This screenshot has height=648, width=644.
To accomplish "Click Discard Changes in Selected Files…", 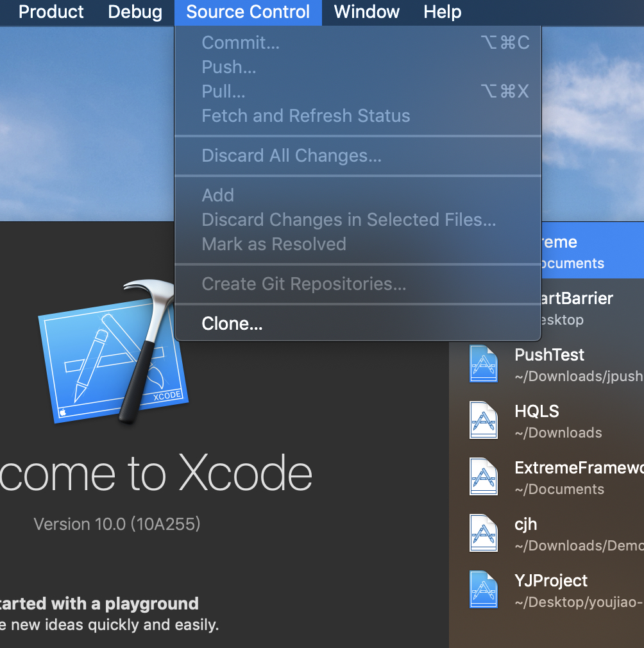I will (358, 219).
